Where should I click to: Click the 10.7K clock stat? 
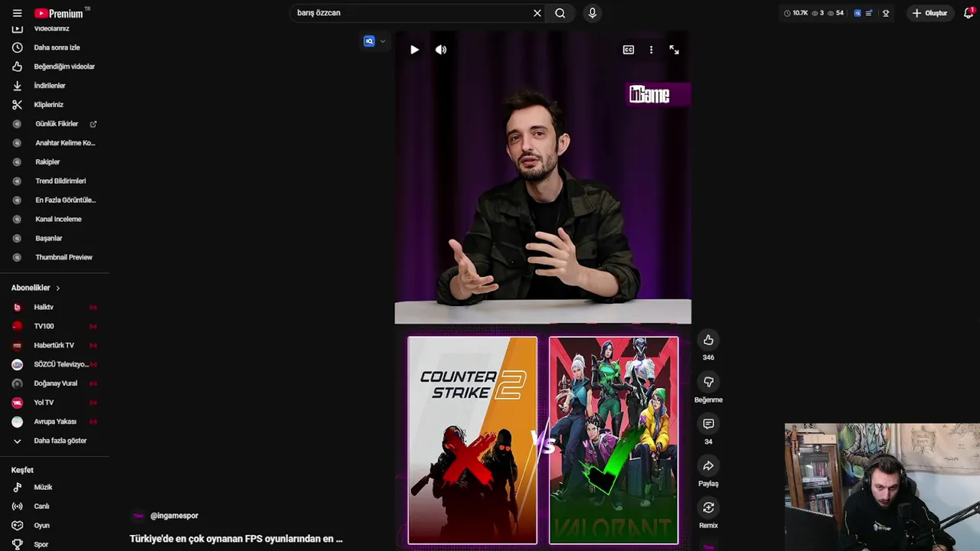[x=795, y=13]
